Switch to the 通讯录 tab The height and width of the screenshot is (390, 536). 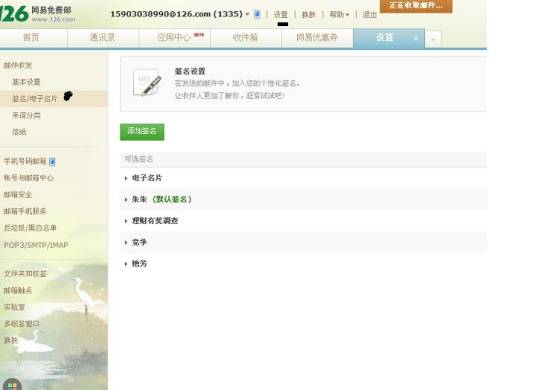[x=103, y=38]
